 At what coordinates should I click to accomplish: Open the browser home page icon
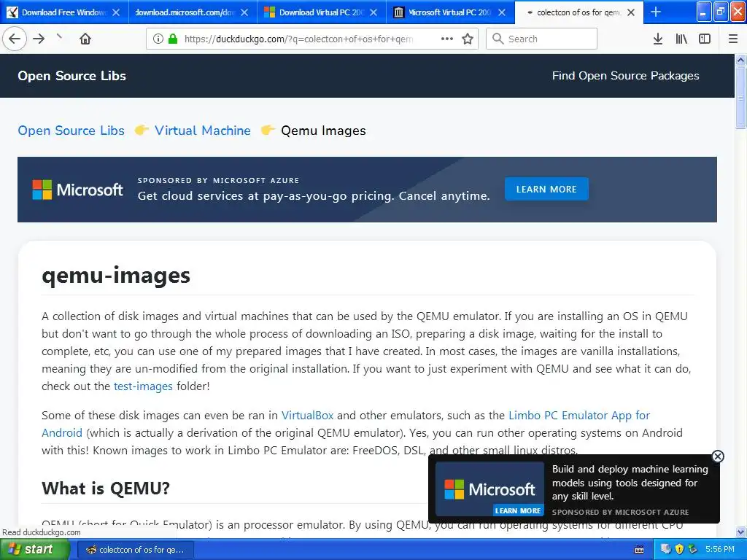[85, 39]
